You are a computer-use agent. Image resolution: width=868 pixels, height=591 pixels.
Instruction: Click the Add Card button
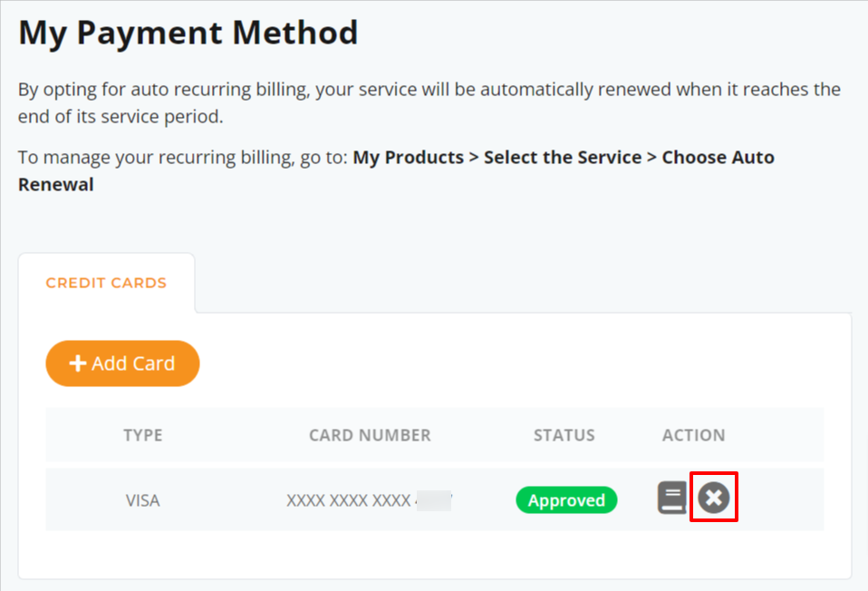[122, 363]
